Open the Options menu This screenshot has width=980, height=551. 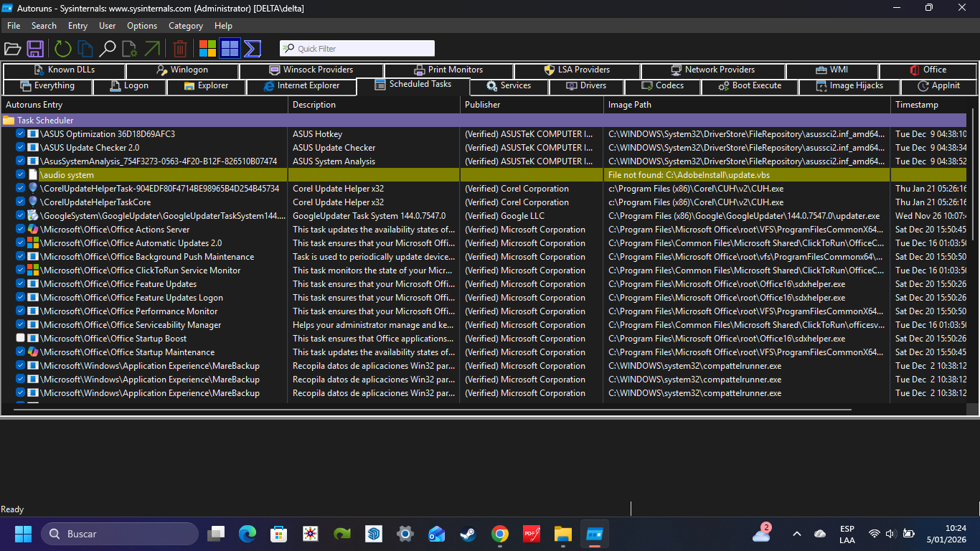pyautogui.click(x=142, y=26)
